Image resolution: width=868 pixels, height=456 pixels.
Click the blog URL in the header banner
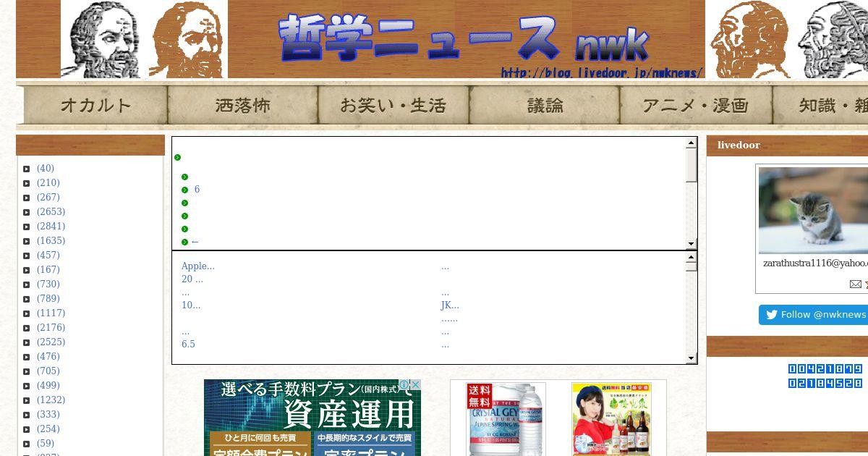pyautogui.click(x=601, y=72)
